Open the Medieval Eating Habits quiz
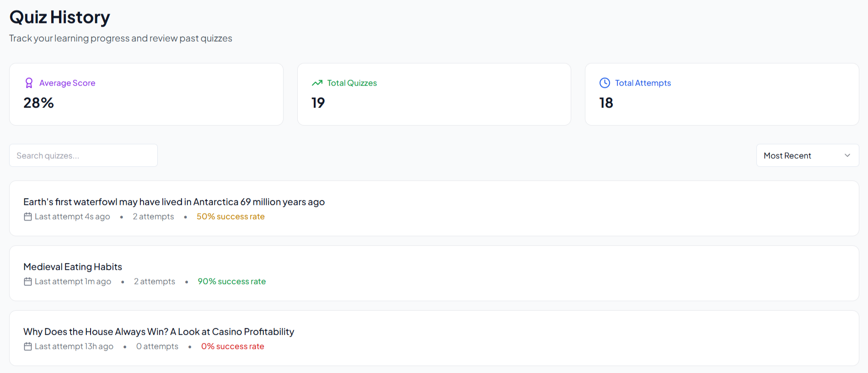This screenshot has height=373, width=868. point(73,267)
